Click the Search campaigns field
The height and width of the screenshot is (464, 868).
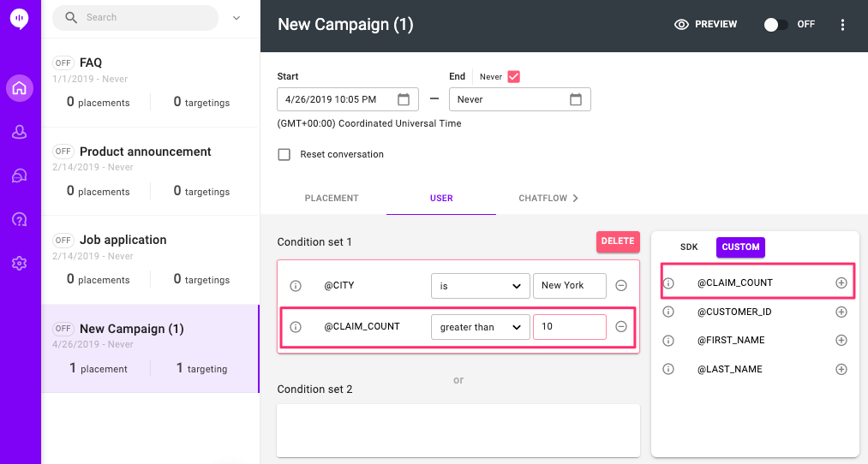(x=135, y=18)
